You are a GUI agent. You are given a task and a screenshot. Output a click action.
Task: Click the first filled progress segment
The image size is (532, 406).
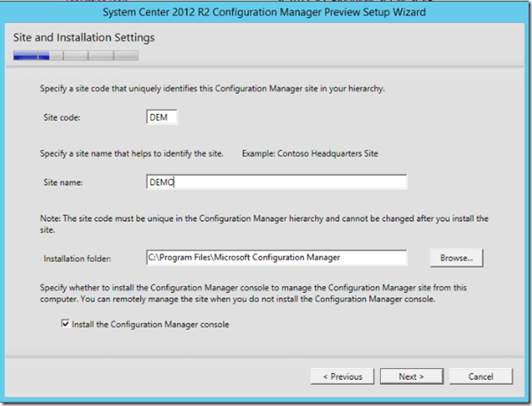pos(24,57)
